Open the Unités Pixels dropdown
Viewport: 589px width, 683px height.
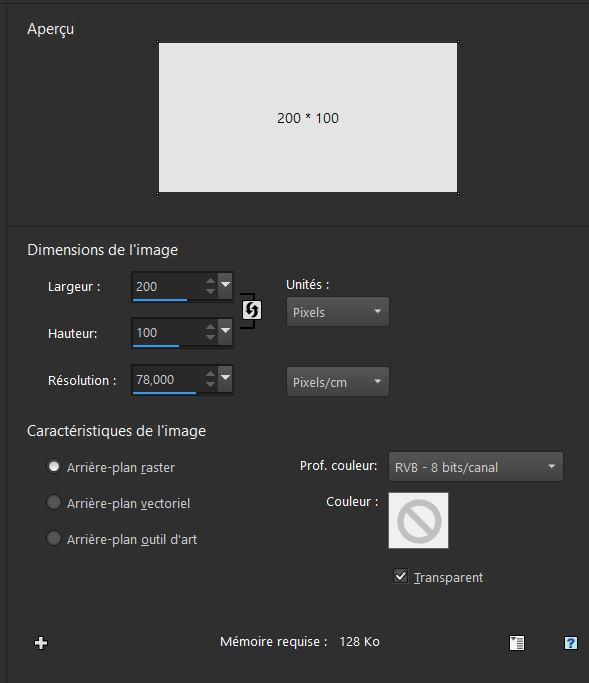(338, 312)
